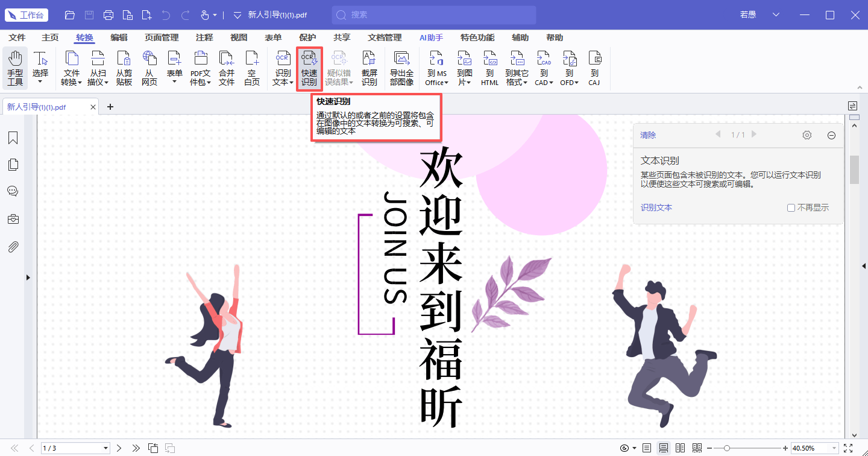Viewport: 868px width, 456px height.
Task: Click the 搜索 search field
Action: [434, 15]
